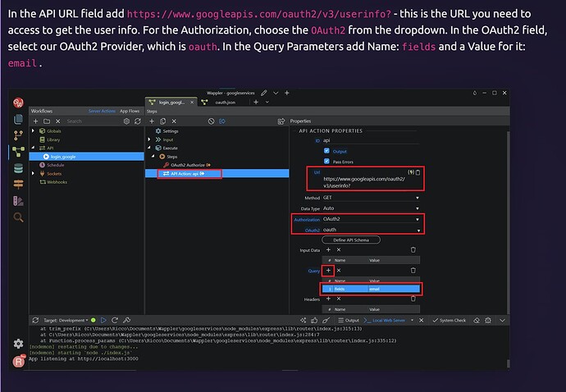Click cube settings icon in Workflows toolbar

(x=126, y=121)
